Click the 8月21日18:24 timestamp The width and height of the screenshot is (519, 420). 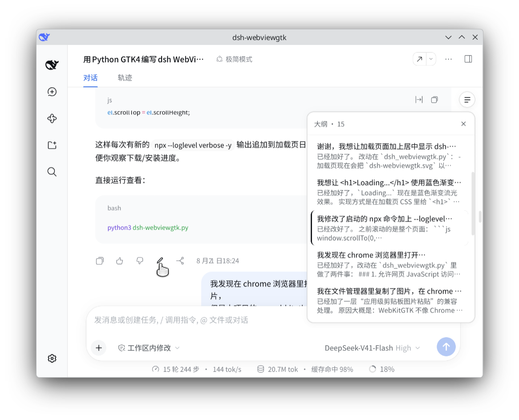pos(218,261)
